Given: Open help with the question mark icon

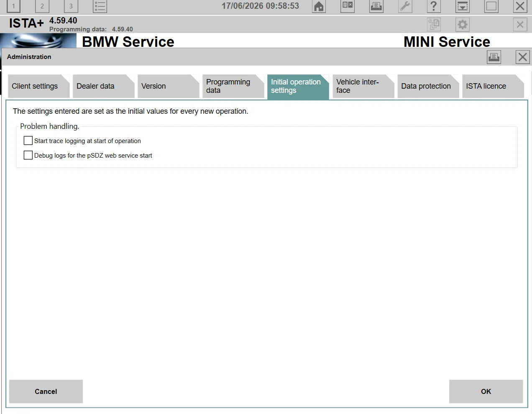Looking at the screenshot, I should pos(434,6).
